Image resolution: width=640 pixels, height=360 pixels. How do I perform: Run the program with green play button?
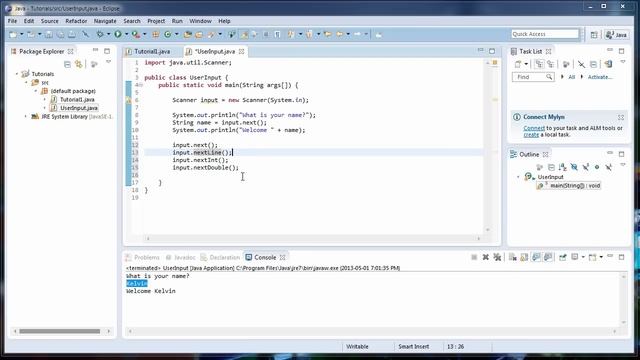coord(118,34)
